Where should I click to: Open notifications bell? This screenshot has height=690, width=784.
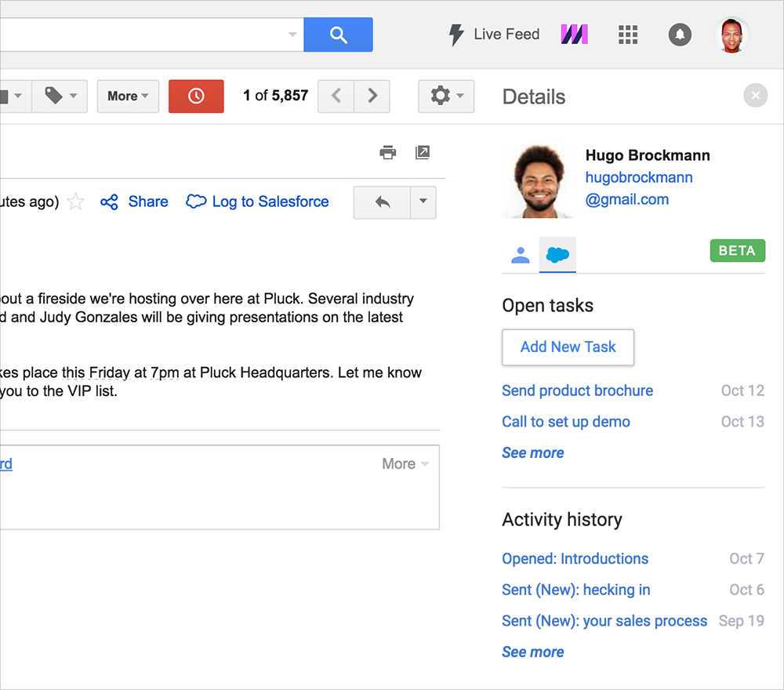(x=680, y=34)
